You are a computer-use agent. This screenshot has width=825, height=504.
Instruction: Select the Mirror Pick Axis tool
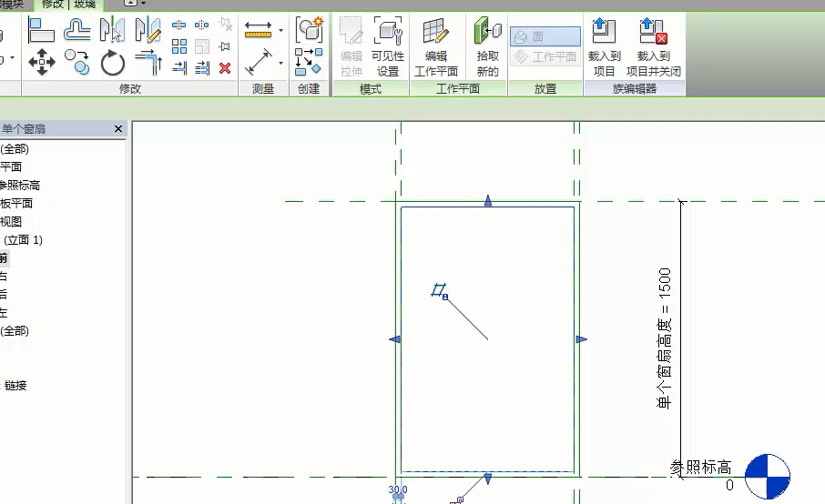click(x=112, y=30)
